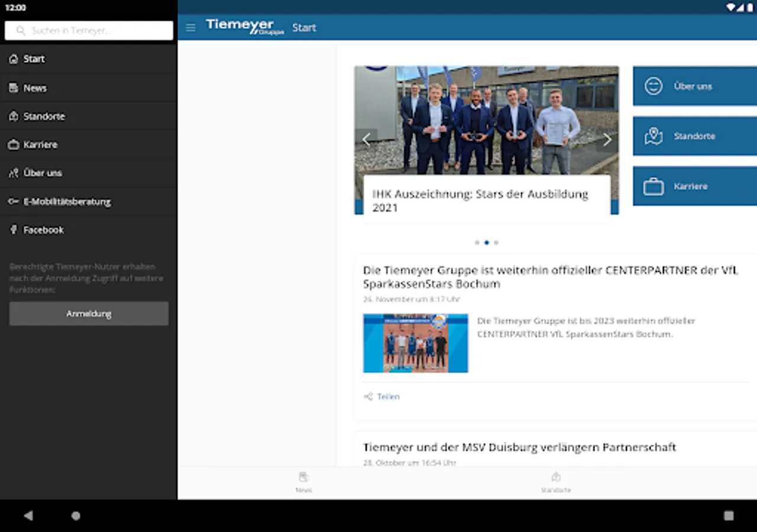Advance carousel with right arrow
757x532 pixels.
(607, 140)
